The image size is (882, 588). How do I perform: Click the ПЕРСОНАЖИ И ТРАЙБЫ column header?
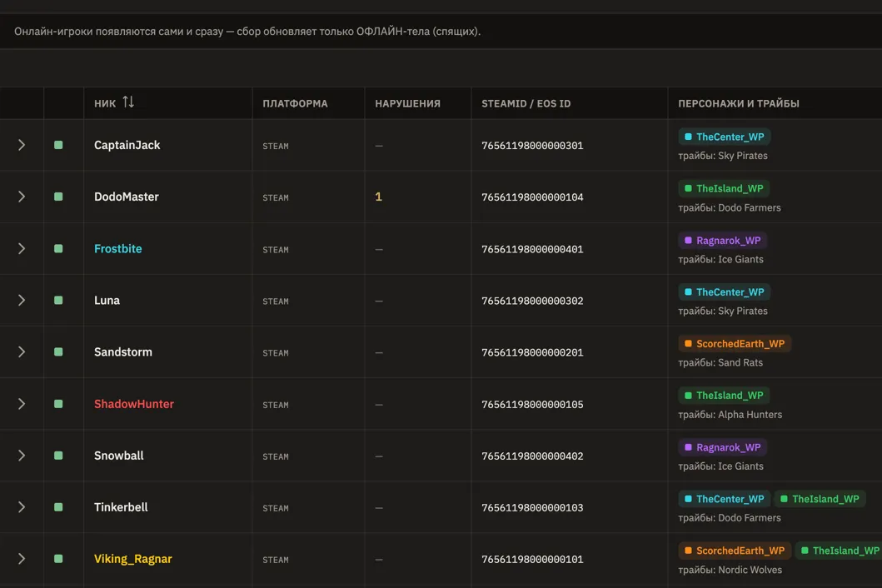[739, 103]
